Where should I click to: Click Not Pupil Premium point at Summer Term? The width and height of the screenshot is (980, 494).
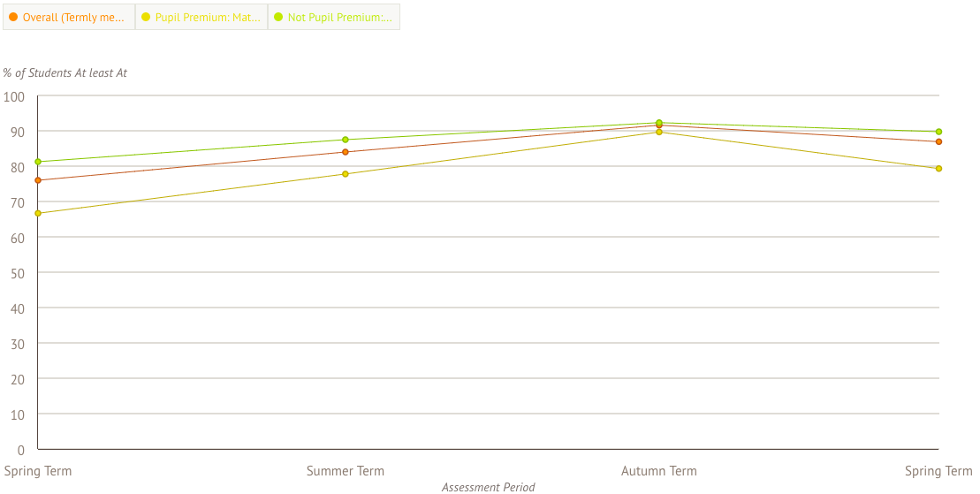point(346,140)
